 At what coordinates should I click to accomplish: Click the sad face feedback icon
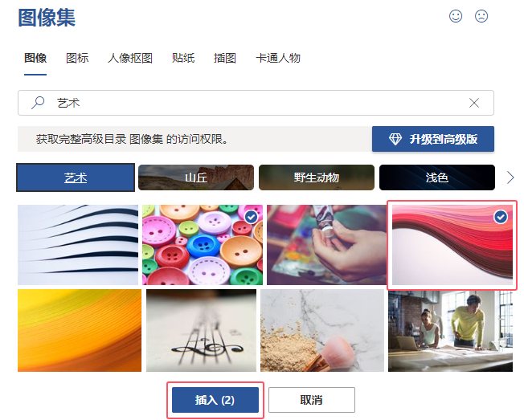click(x=481, y=16)
